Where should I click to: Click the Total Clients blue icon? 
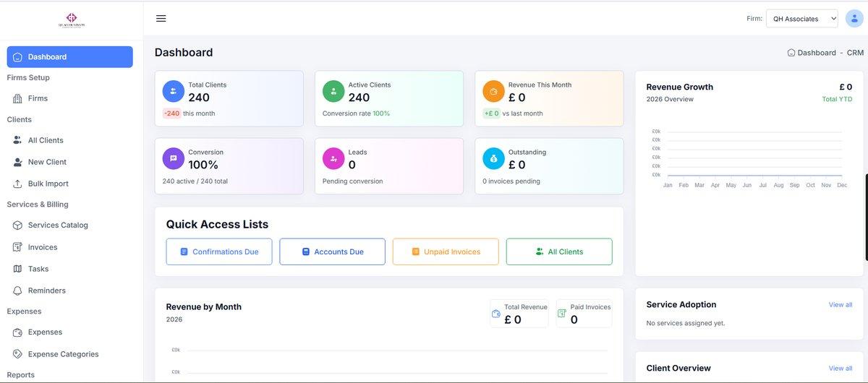tap(174, 91)
